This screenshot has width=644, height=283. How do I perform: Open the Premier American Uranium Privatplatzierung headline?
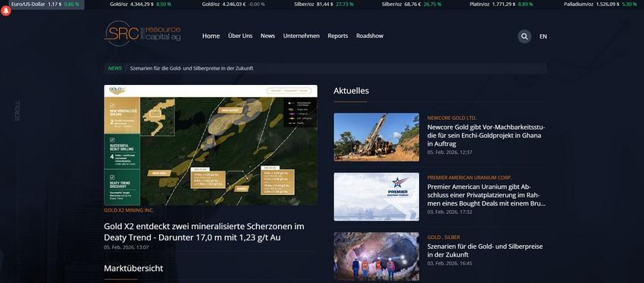(x=486, y=195)
